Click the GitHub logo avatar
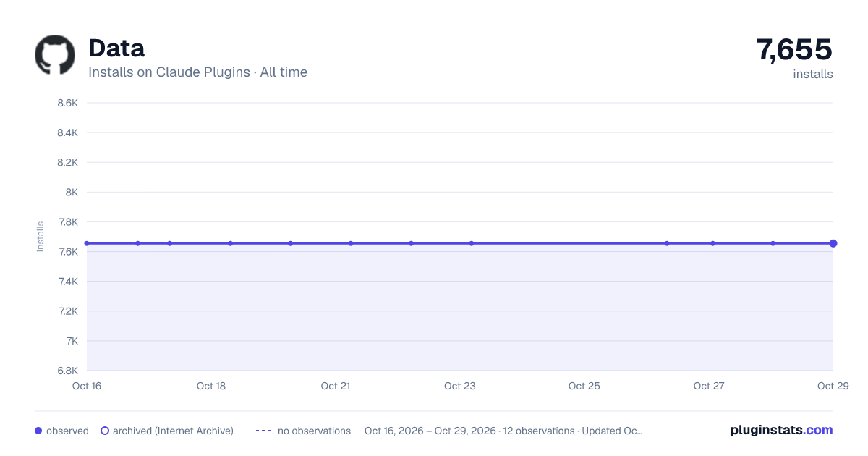 coord(55,55)
